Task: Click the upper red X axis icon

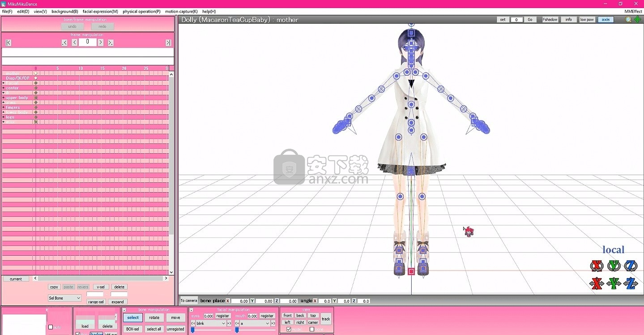Action: coord(597,266)
